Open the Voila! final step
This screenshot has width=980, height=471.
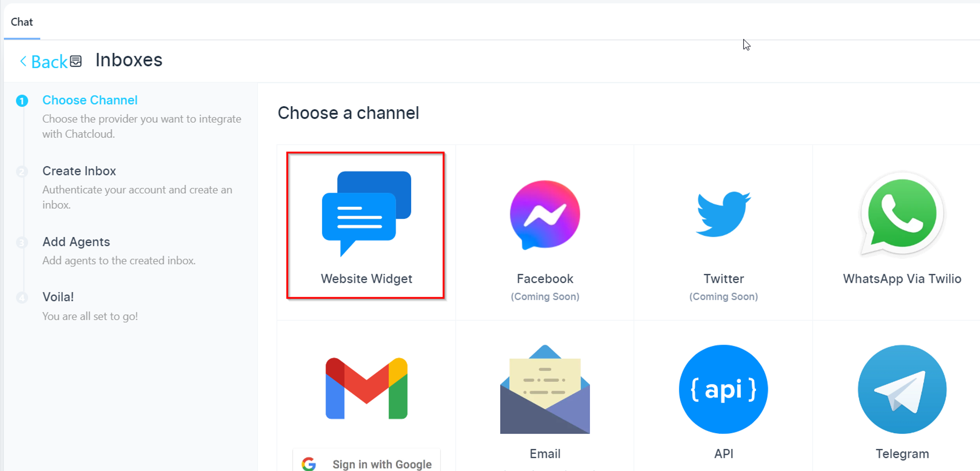(x=58, y=297)
